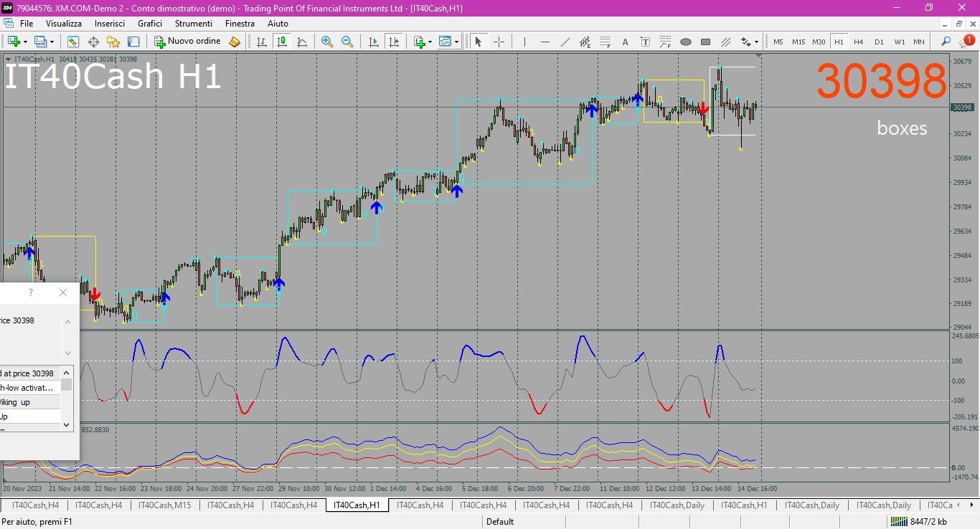Switch to Bar Chart display
Image resolution: width=980 pixels, height=529 pixels.
point(262,42)
